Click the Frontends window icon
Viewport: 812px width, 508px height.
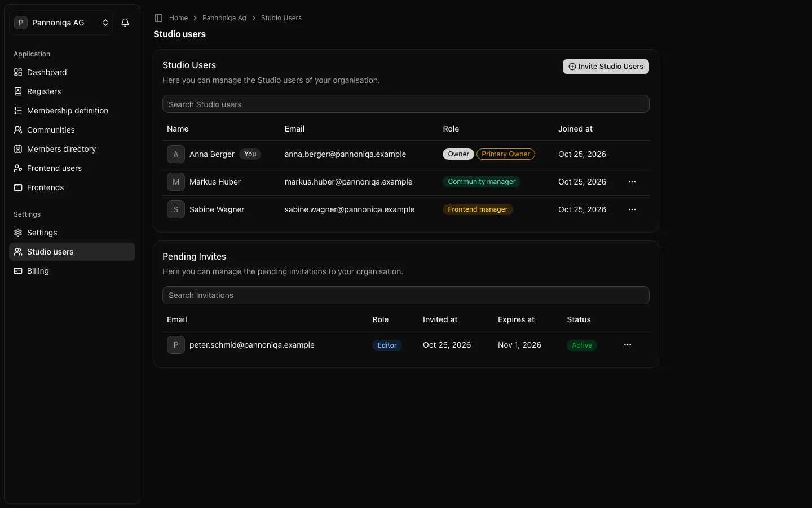pos(18,187)
